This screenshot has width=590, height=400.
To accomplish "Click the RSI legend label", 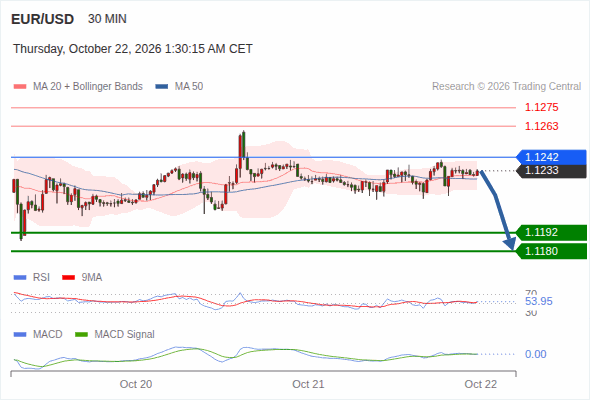I will [x=41, y=278].
